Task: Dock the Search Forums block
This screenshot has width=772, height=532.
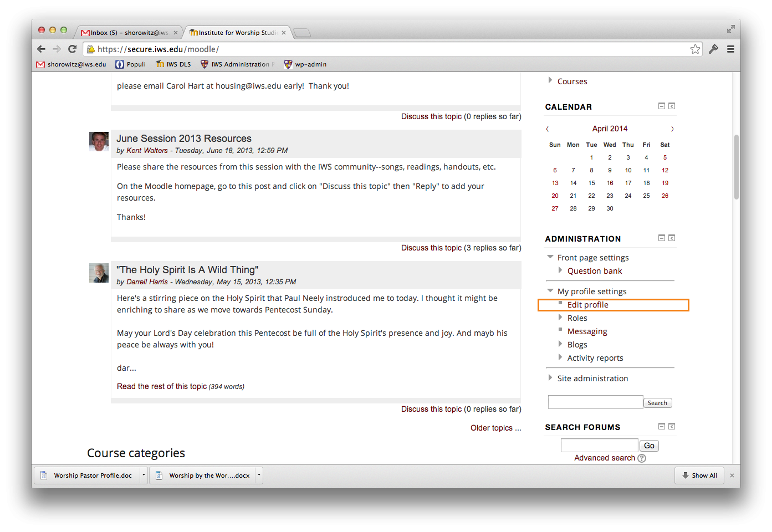Action: click(672, 426)
